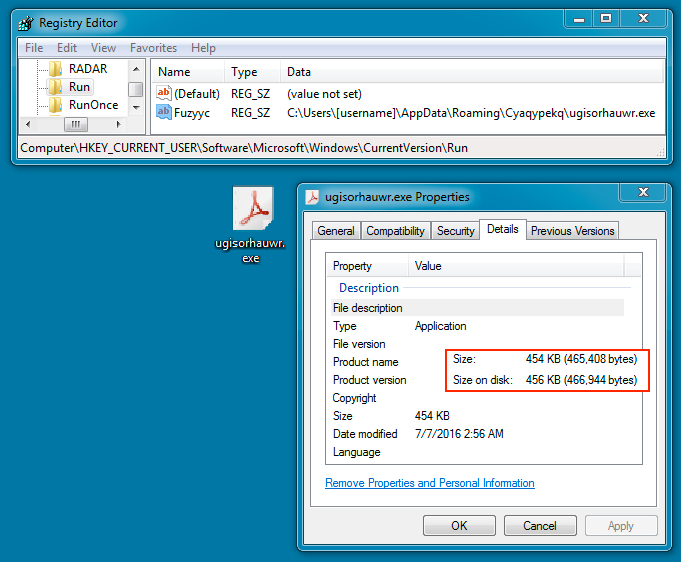Select the RADAR folder icon in tree

pos(56,69)
